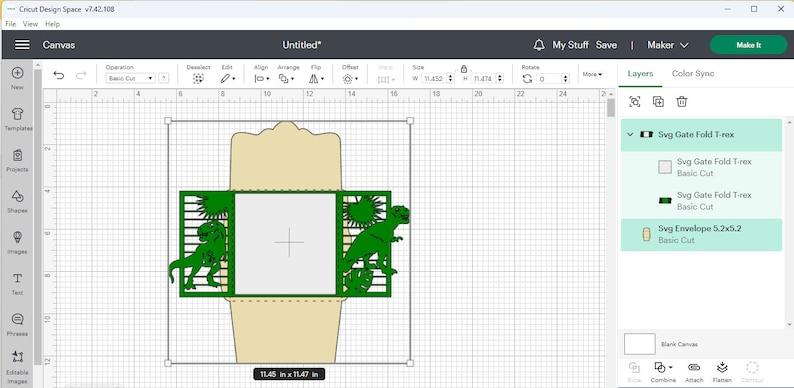Click the height input field
Viewport: 794px width, 388px height.
[483, 79]
